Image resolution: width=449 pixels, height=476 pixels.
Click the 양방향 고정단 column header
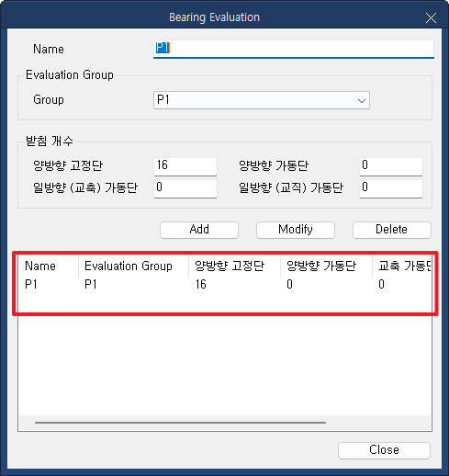point(234,266)
